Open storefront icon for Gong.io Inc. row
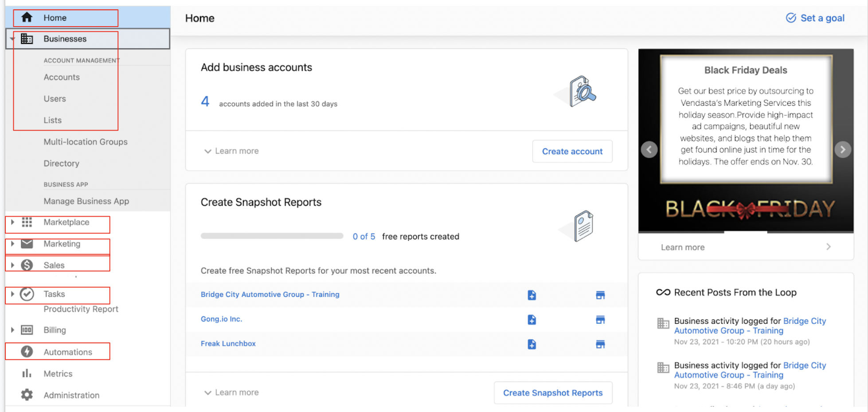Screen dimensions: 868x412 pos(600,320)
